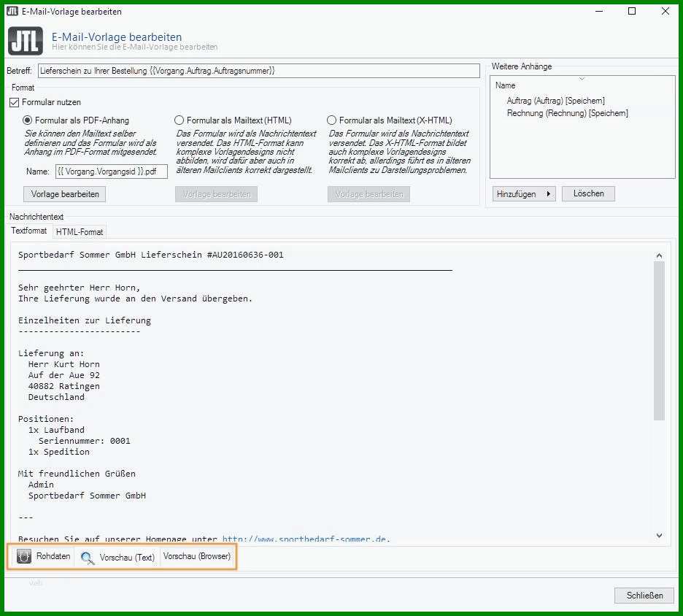Maximize the E-Mail-Vorlage window
683x616 pixels.
coord(632,12)
